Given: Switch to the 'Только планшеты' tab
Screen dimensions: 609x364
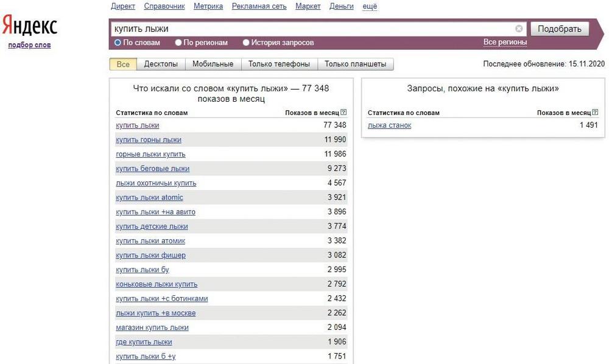Looking at the screenshot, I should [x=356, y=64].
